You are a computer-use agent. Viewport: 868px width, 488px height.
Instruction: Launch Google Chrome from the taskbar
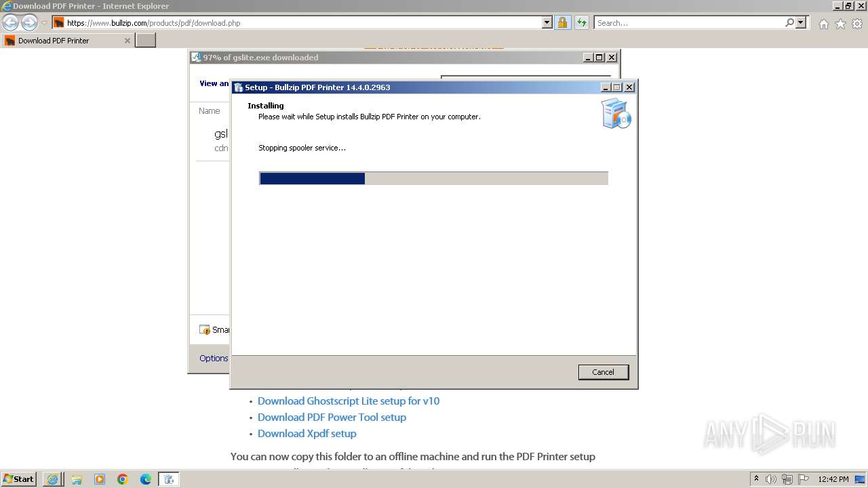[123, 479]
